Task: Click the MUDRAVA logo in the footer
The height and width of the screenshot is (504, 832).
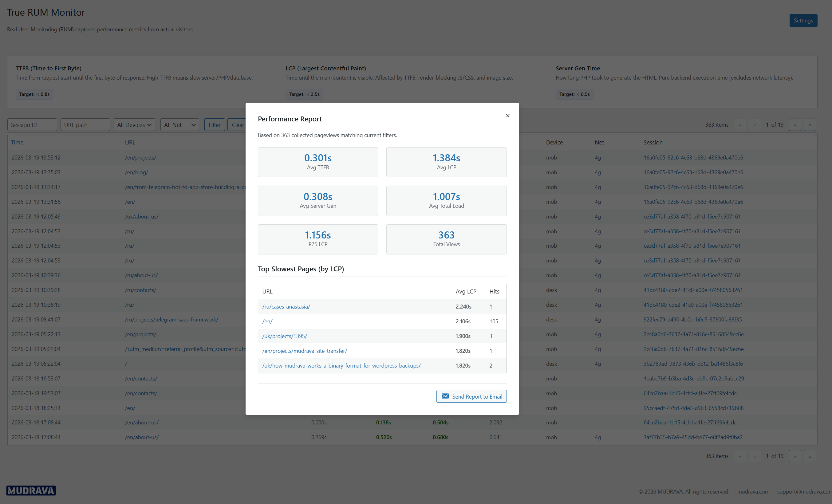Action: pyautogui.click(x=31, y=490)
